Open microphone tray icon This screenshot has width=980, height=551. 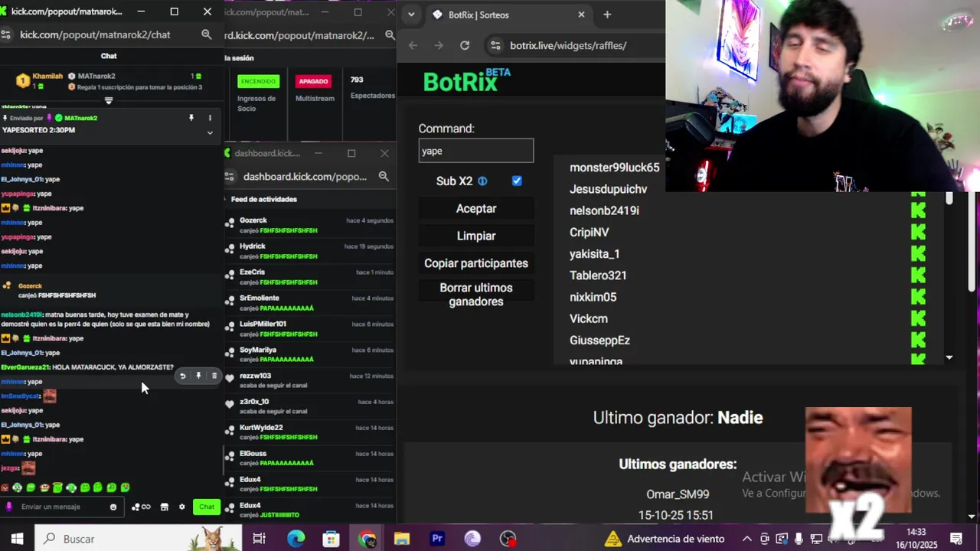click(x=798, y=539)
